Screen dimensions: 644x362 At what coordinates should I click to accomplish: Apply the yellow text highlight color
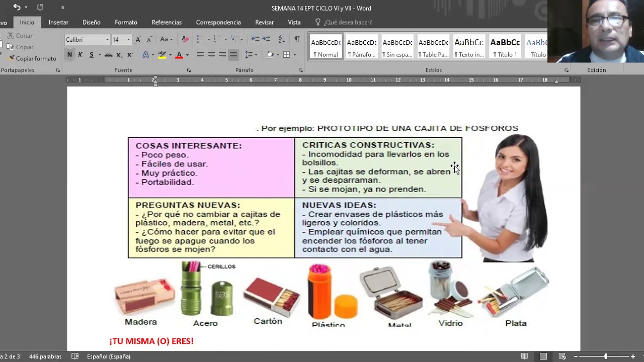(x=162, y=55)
